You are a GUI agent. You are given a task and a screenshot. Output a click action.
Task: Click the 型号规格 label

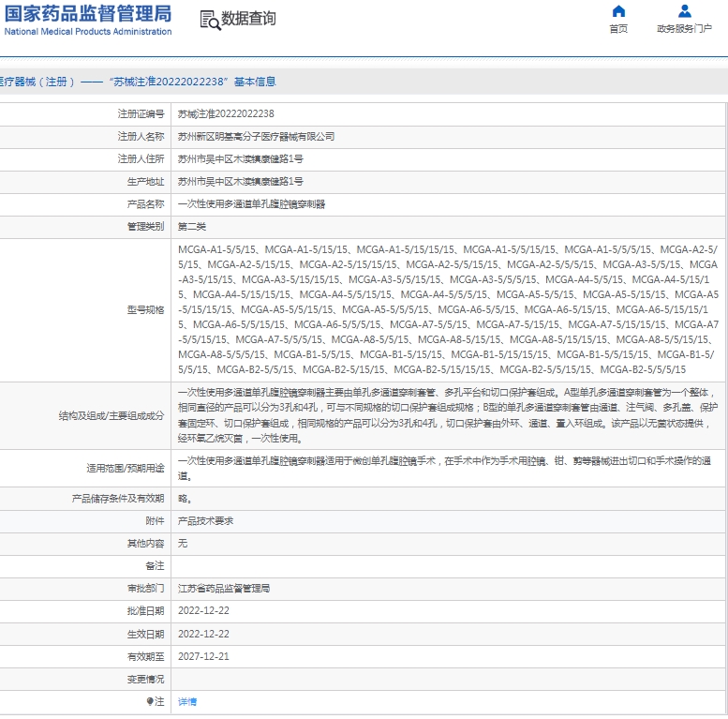pyautogui.click(x=146, y=309)
